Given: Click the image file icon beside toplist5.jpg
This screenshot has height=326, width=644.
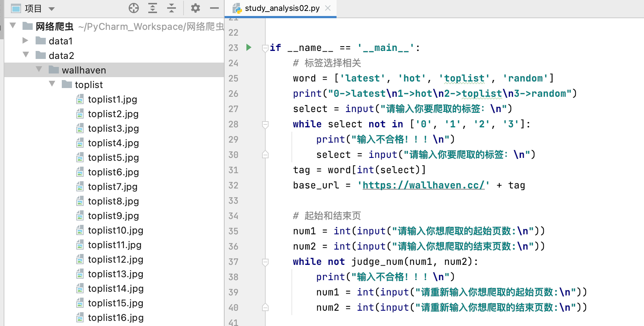Looking at the screenshot, I should (x=80, y=158).
